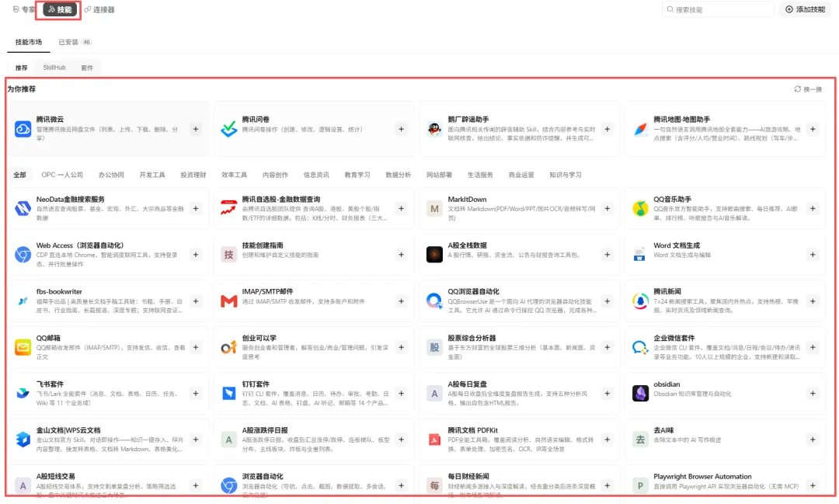Image resolution: width=839 pixels, height=504 pixels.
Task: Click the obsidian crystal icon
Action: click(x=640, y=393)
